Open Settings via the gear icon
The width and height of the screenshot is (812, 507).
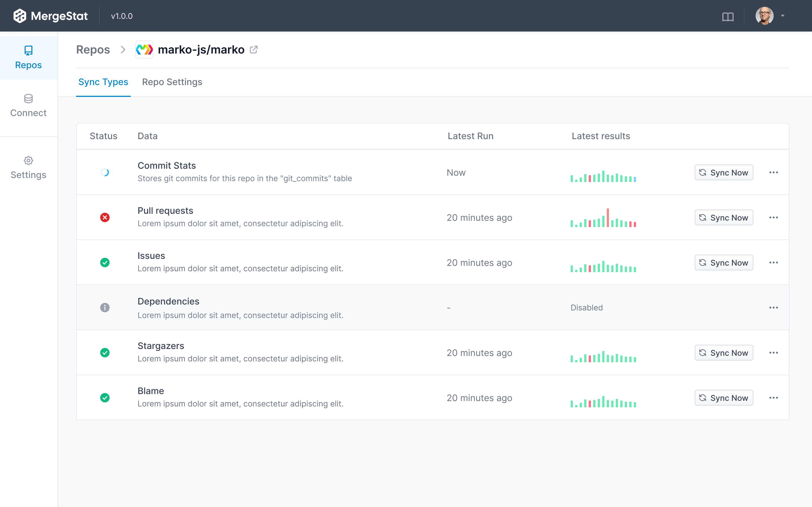(x=28, y=161)
